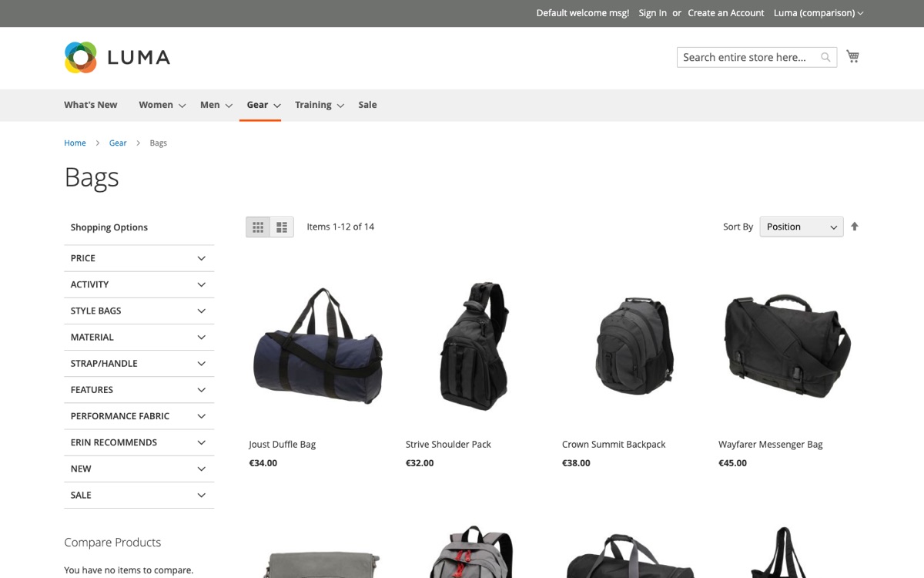Open Strive Shoulder Pack product link
The width and height of the screenshot is (924, 578).
pos(448,445)
